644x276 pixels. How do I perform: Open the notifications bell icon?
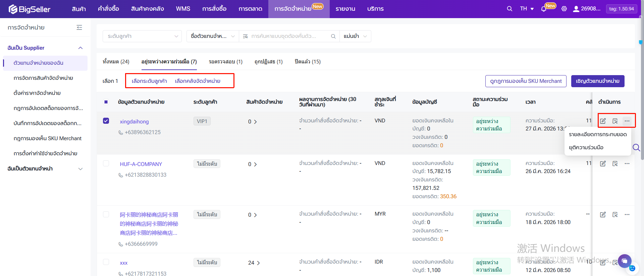click(x=544, y=9)
